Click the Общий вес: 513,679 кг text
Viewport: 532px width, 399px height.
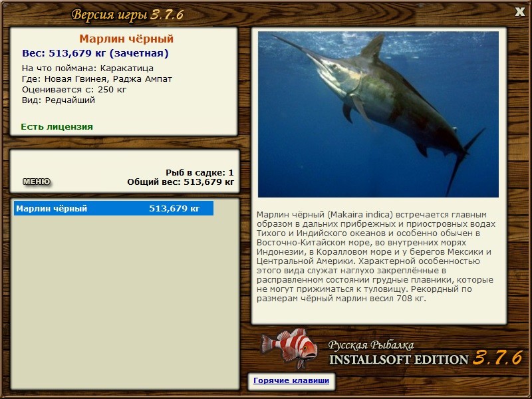pyautogui.click(x=180, y=182)
